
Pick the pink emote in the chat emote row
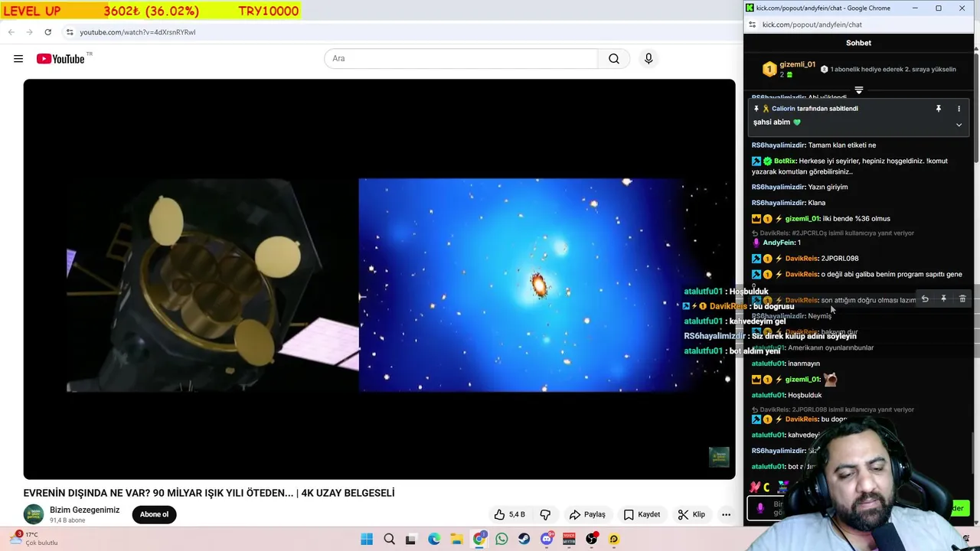(755, 487)
